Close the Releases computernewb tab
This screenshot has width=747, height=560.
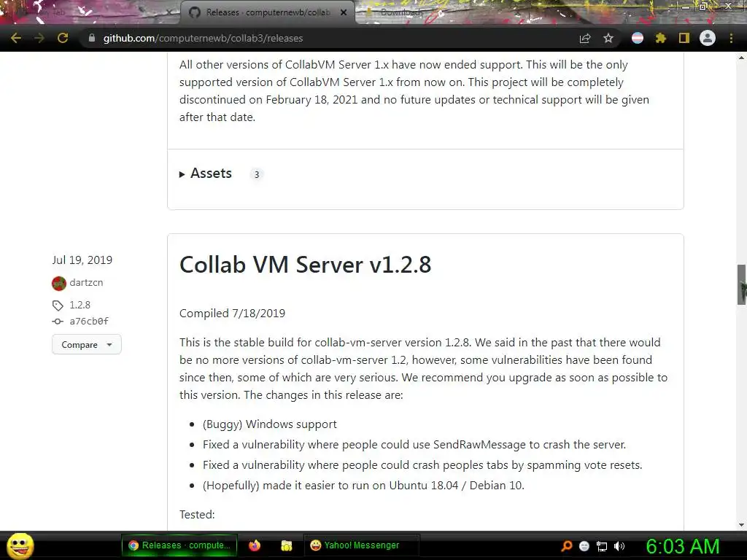(344, 12)
